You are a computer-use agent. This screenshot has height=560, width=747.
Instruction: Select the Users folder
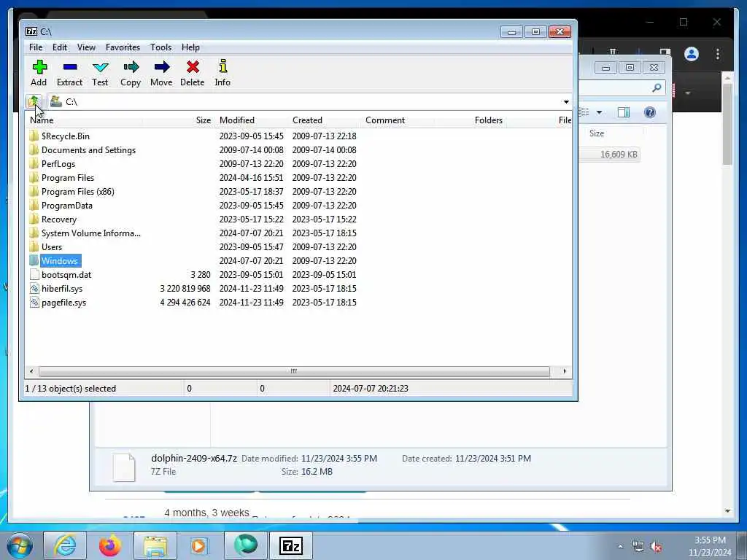(52, 246)
